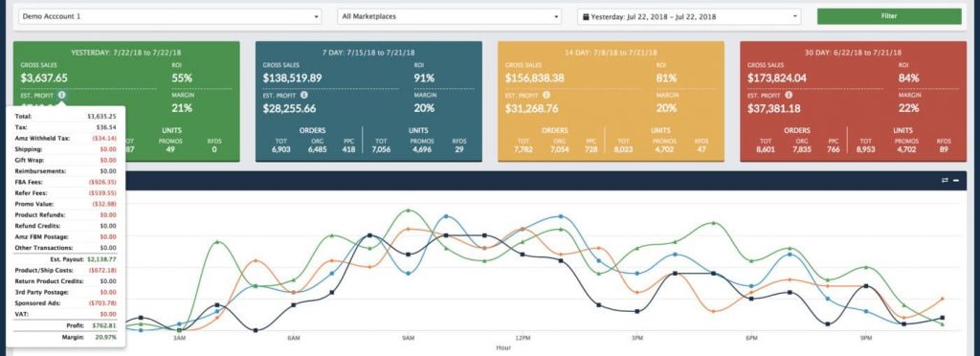The image size is (980, 356).
Task: Click the Promo Value ($32.98) row
Action: click(65, 204)
